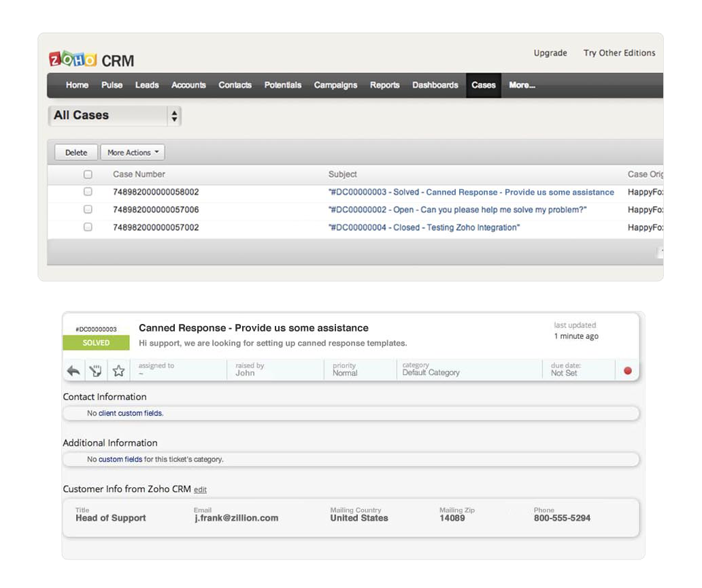Click ticket title Canned Response - Provide us some assistance

254,328
